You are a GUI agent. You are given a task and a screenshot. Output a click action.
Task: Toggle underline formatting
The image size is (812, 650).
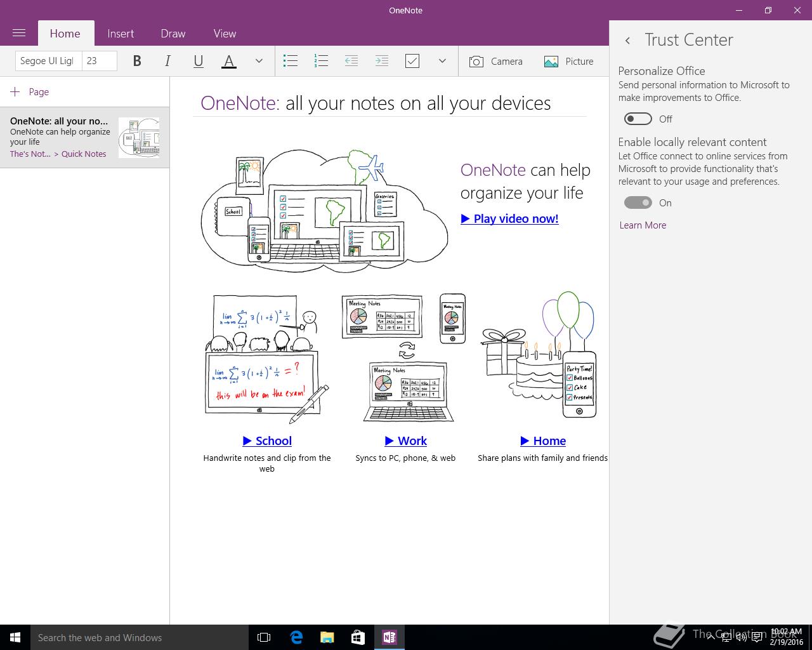coord(198,61)
